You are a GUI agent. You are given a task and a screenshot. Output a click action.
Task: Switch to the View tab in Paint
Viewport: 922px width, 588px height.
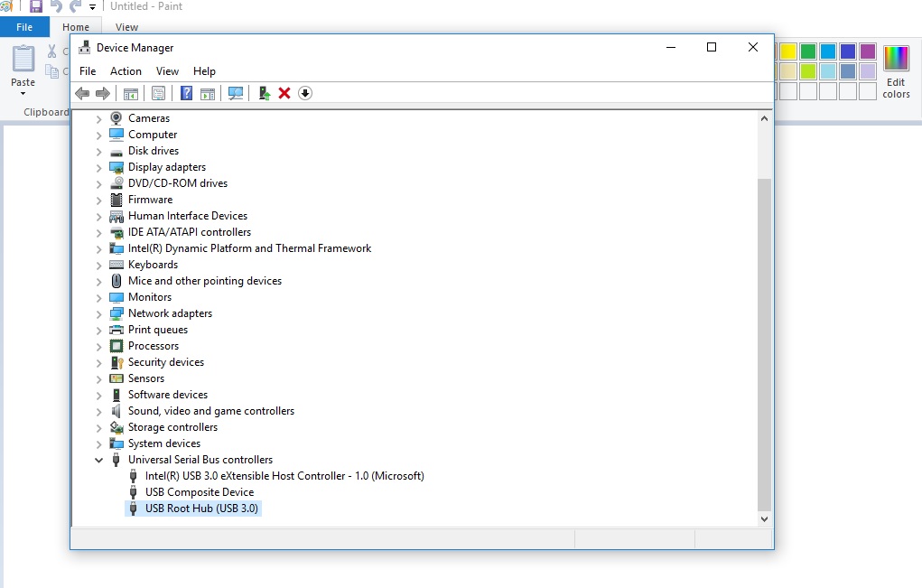tap(126, 27)
